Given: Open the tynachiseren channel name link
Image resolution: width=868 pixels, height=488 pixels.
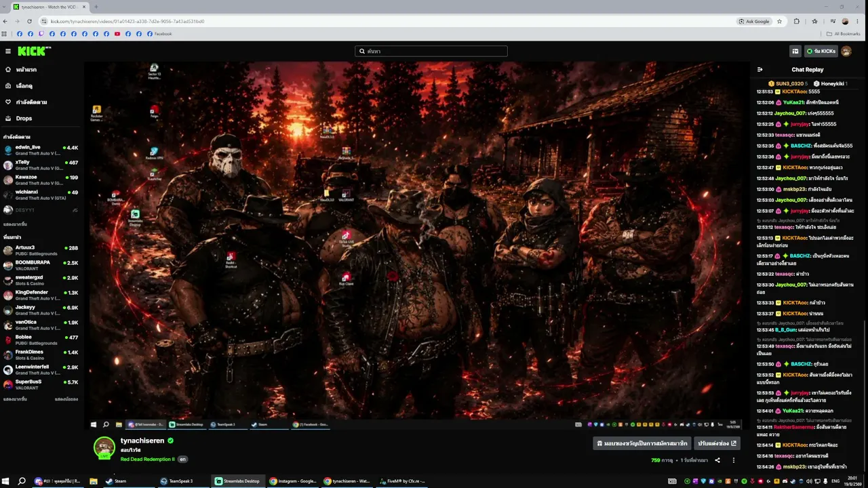Looking at the screenshot, I should coord(142,441).
